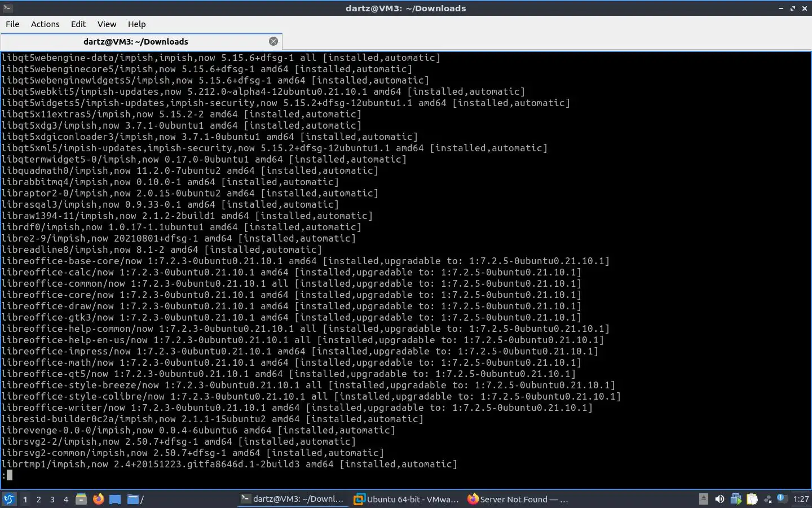Click the libquadmath0 package line
The image size is (812, 508).
(x=190, y=170)
